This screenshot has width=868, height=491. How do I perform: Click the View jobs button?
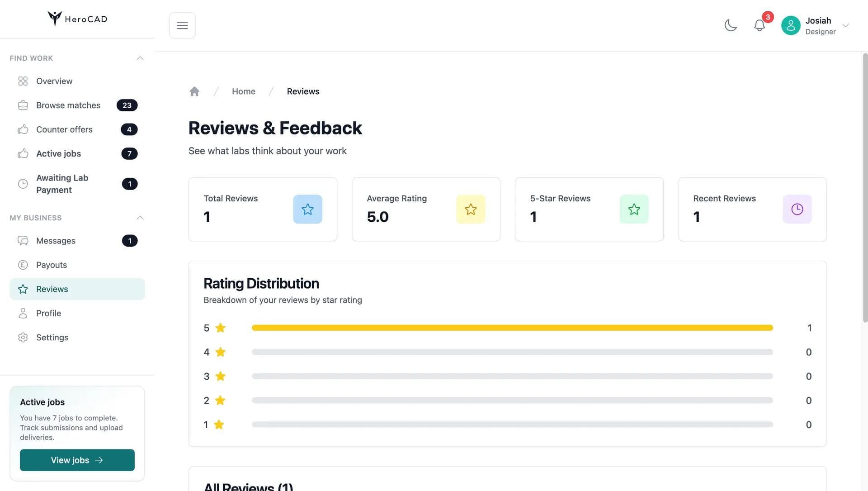coord(77,460)
